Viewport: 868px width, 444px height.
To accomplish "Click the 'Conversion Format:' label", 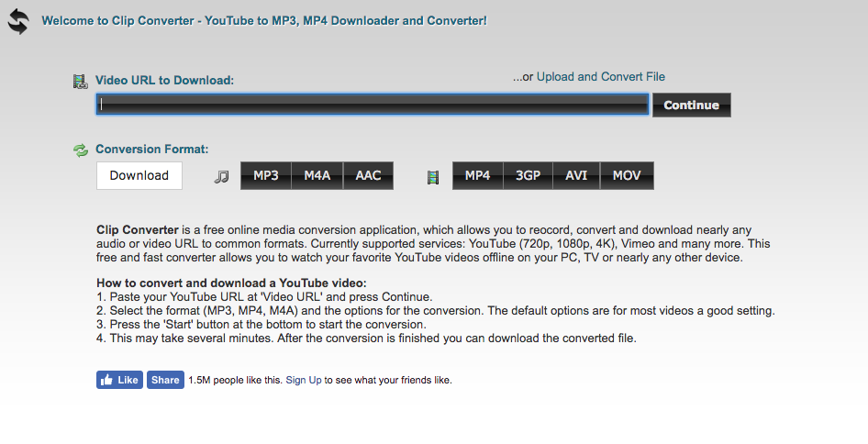I will (151, 149).
